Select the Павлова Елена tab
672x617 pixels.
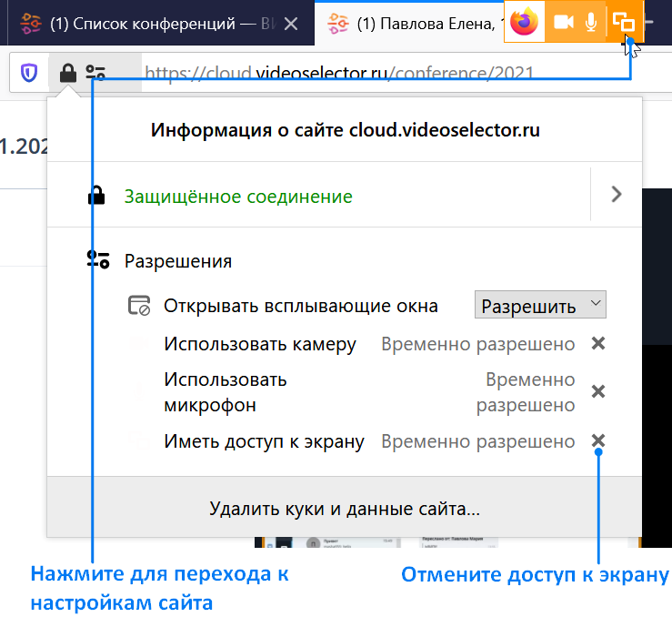(x=409, y=24)
